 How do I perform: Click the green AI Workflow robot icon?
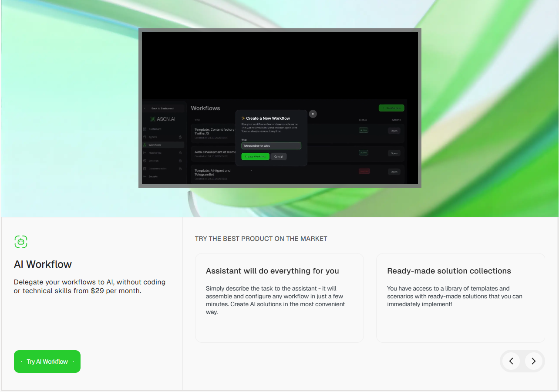[x=21, y=242]
